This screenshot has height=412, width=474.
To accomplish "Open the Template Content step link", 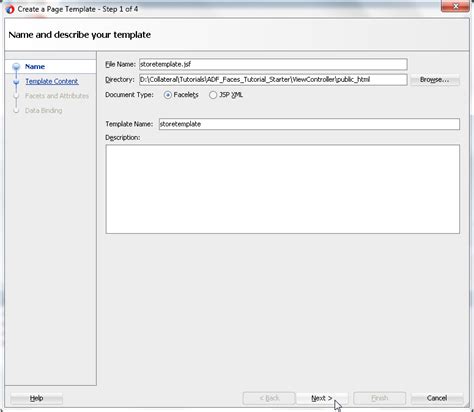I will pyautogui.click(x=52, y=81).
